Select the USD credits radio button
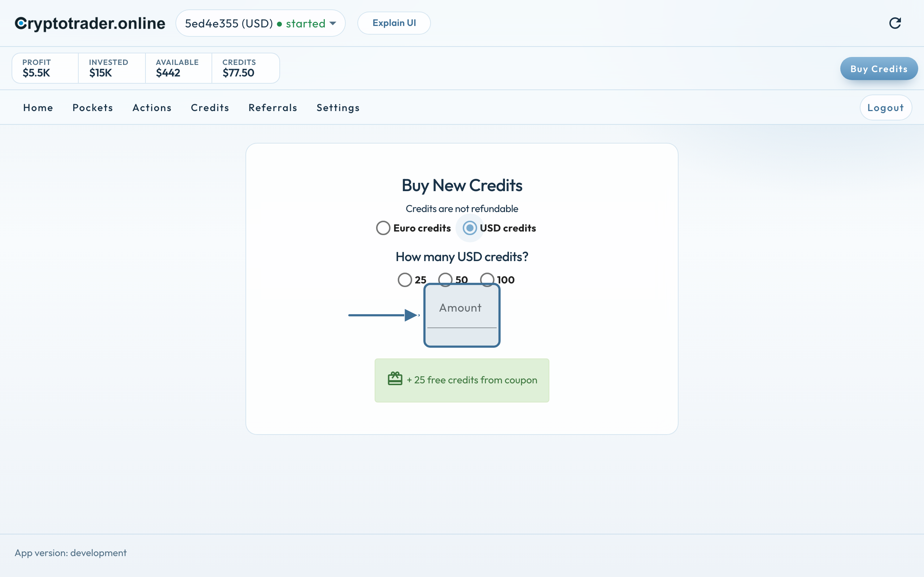924x577 pixels. tap(470, 228)
